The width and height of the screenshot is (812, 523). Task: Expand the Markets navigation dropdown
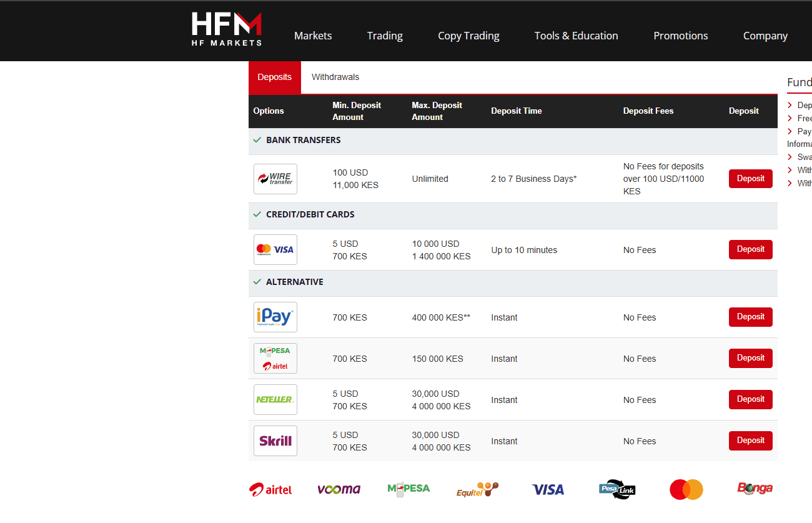pyautogui.click(x=313, y=36)
